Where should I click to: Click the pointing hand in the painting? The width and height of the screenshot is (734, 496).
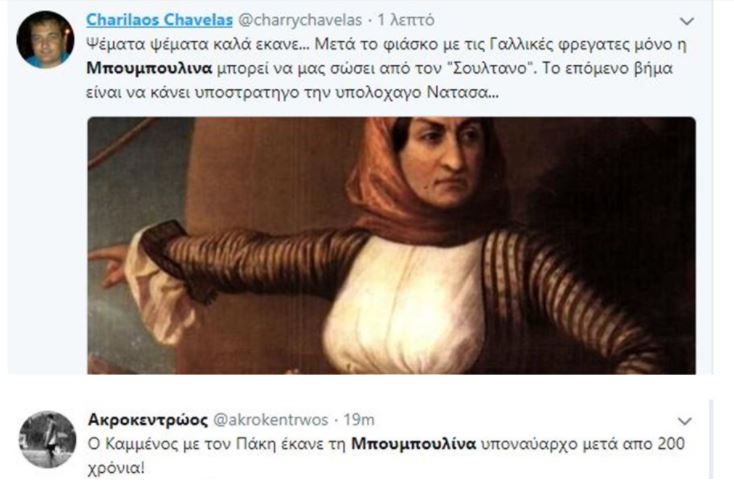pyautogui.click(x=109, y=264)
